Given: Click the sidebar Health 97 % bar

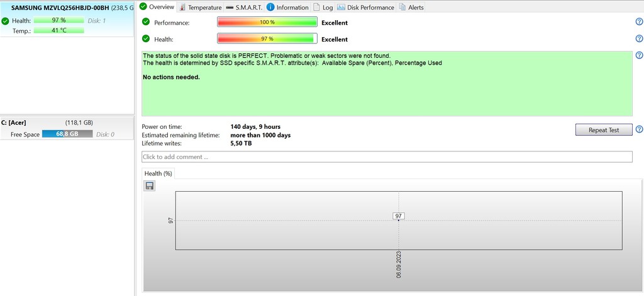Looking at the screenshot, I should click(58, 20).
